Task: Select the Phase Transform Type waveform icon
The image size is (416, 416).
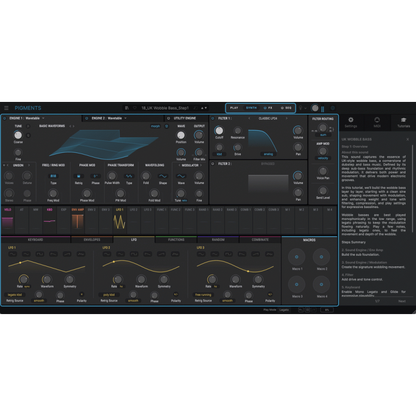Action: coord(129,176)
